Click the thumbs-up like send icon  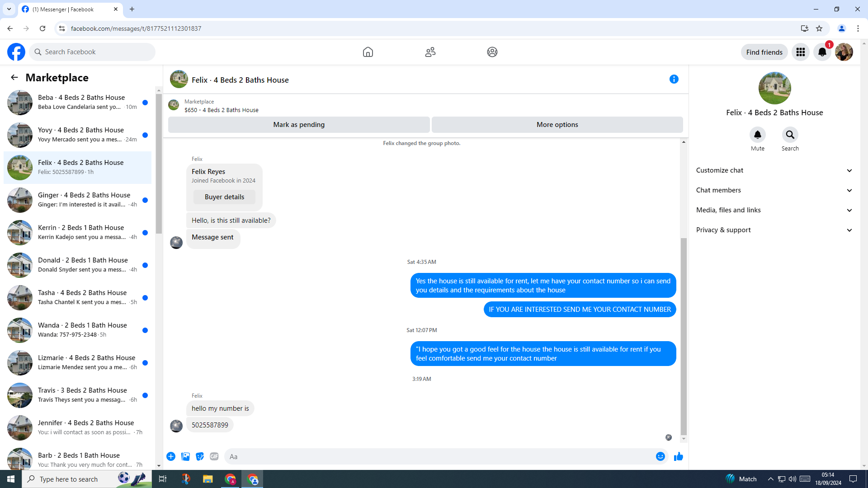point(678,456)
